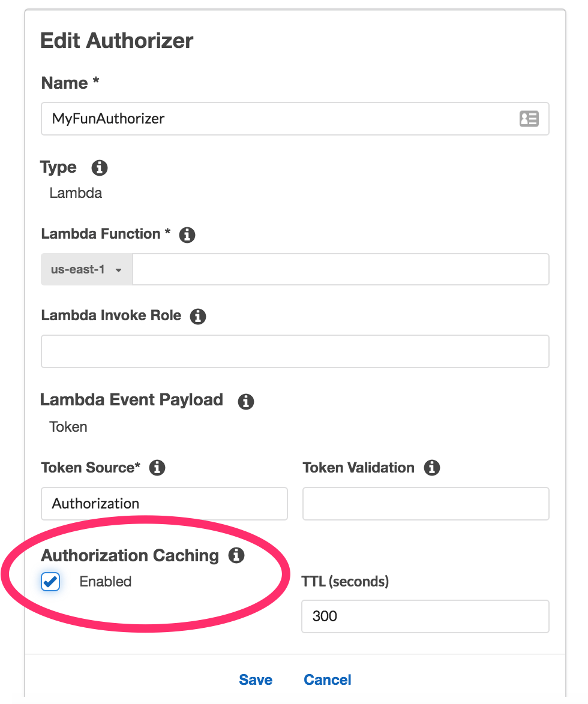Save the authorizer changes
The height and width of the screenshot is (704, 588).
point(256,680)
